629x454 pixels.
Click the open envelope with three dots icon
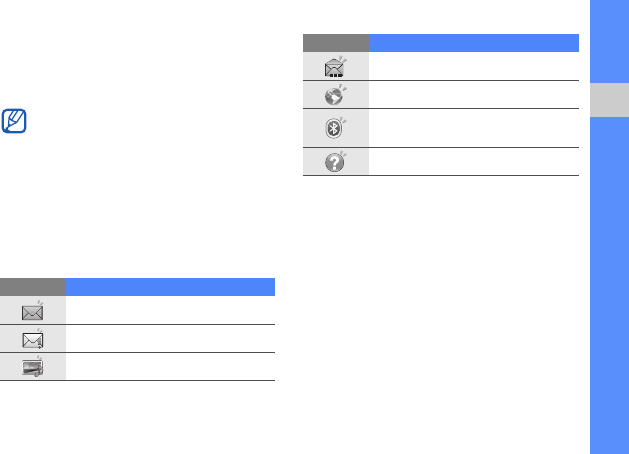(x=336, y=66)
